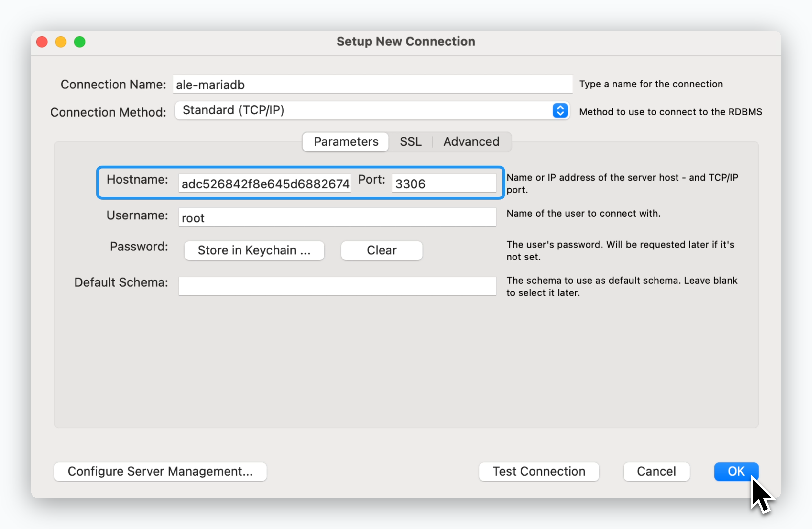This screenshot has height=529, width=812.
Task: Open the Advanced tab
Action: pos(471,142)
